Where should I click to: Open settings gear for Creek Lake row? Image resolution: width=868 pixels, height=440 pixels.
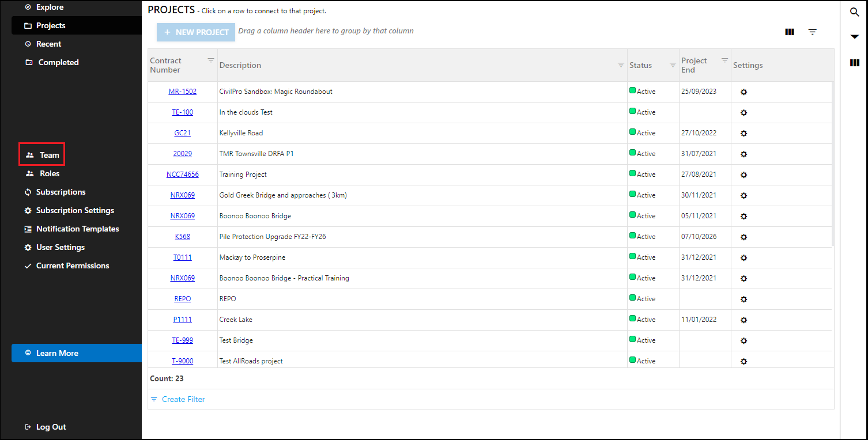pyautogui.click(x=744, y=320)
